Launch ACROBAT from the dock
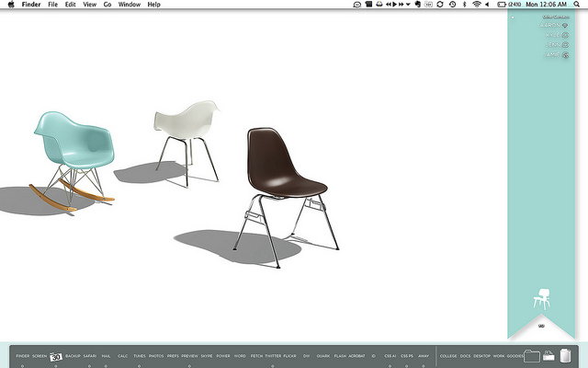 pyautogui.click(x=356, y=356)
